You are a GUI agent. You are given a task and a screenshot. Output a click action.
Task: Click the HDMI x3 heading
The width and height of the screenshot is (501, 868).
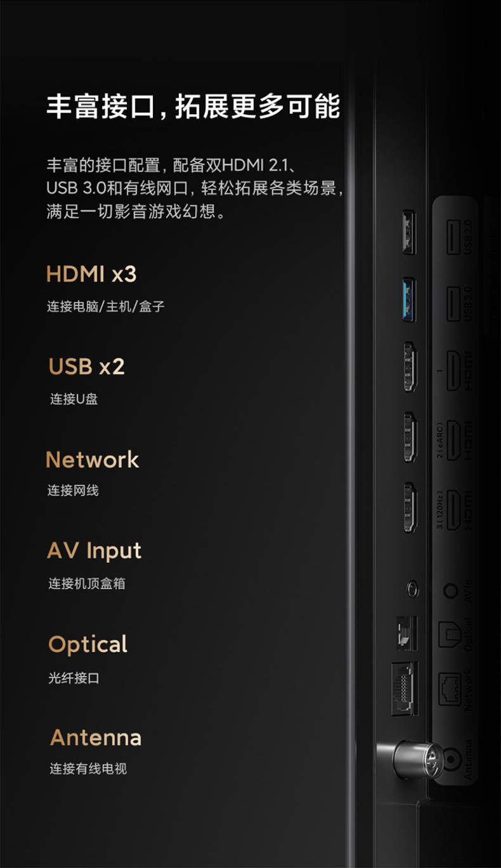click(91, 274)
